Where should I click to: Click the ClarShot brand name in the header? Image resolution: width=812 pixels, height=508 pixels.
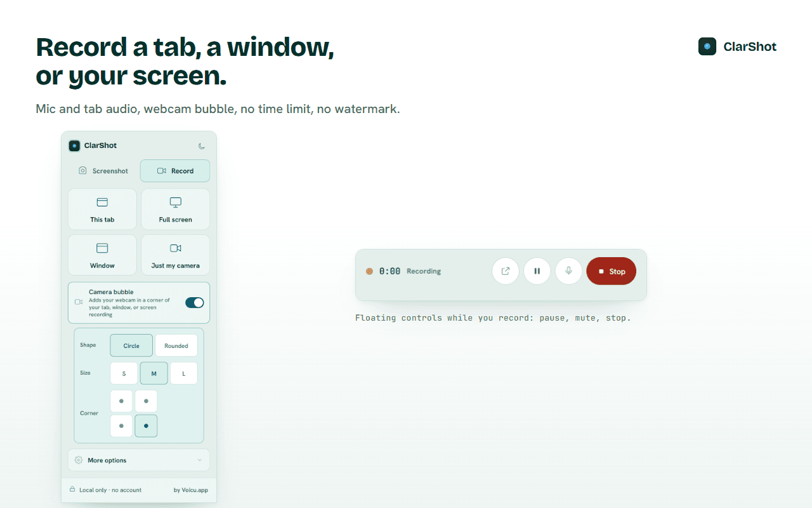[750, 46]
